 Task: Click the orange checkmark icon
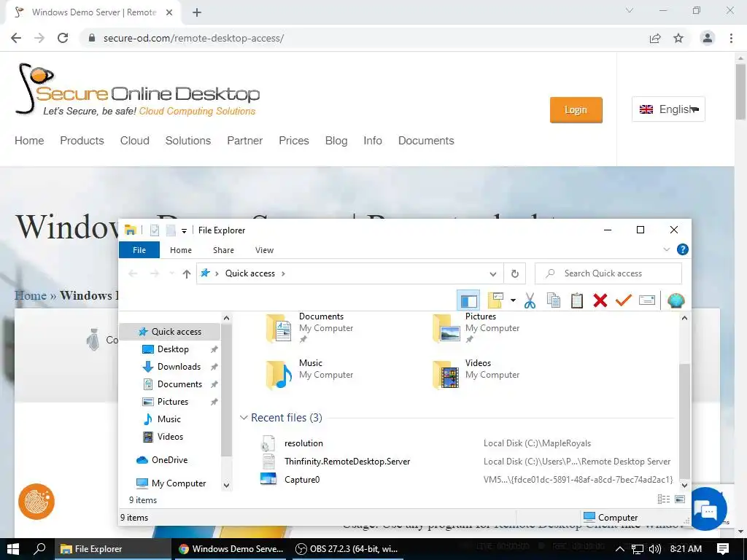pos(623,300)
